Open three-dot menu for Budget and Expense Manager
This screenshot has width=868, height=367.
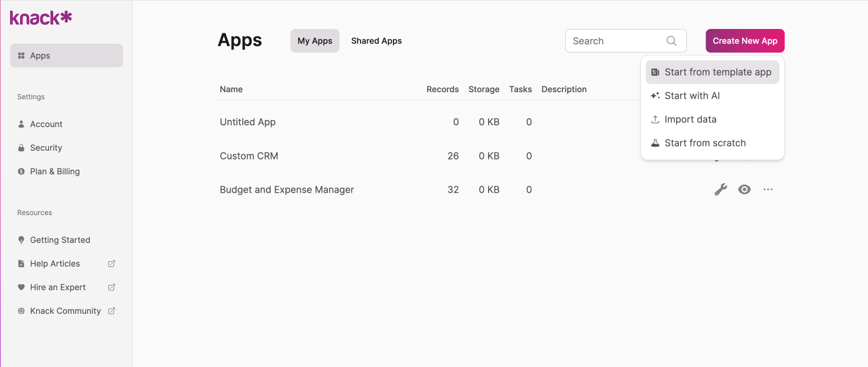(768, 190)
